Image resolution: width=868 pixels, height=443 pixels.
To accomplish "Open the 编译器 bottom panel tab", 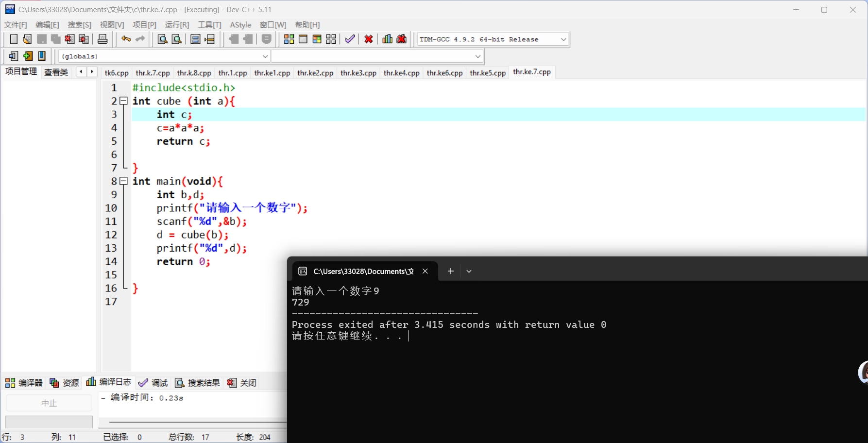I will tap(24, 383).
